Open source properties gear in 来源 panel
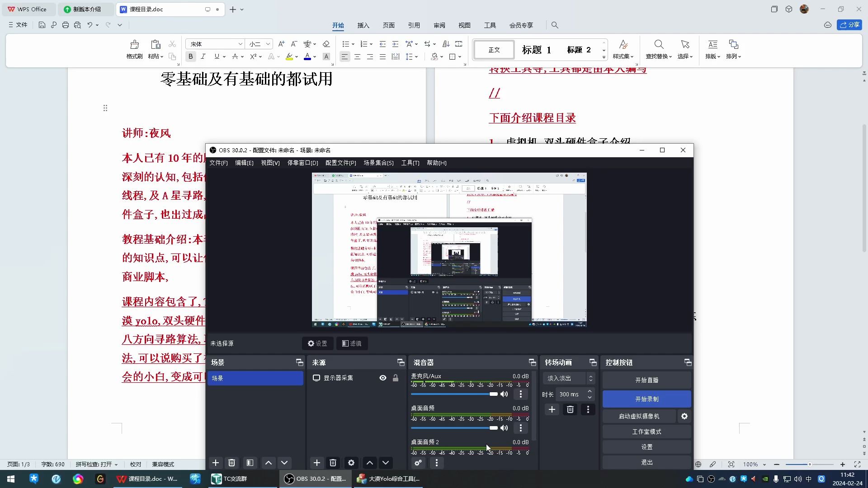This screenshot has width=868, height=488. tap(351, 463)
